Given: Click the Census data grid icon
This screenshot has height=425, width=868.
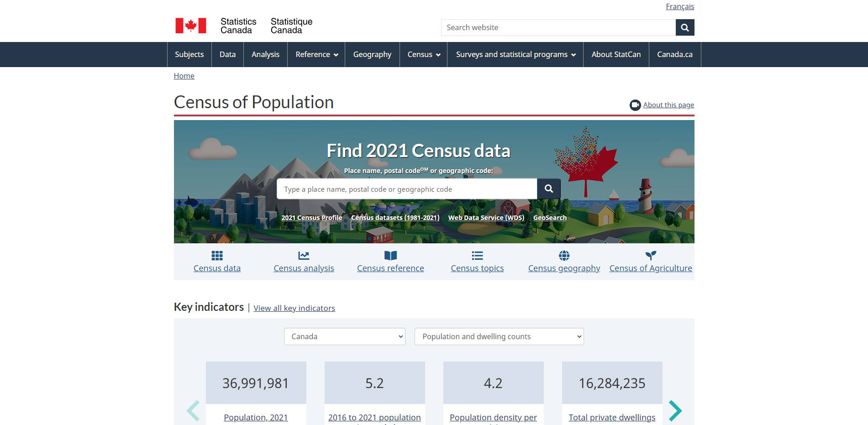Looking at the screenshot, I should click(x=217, y=256).
